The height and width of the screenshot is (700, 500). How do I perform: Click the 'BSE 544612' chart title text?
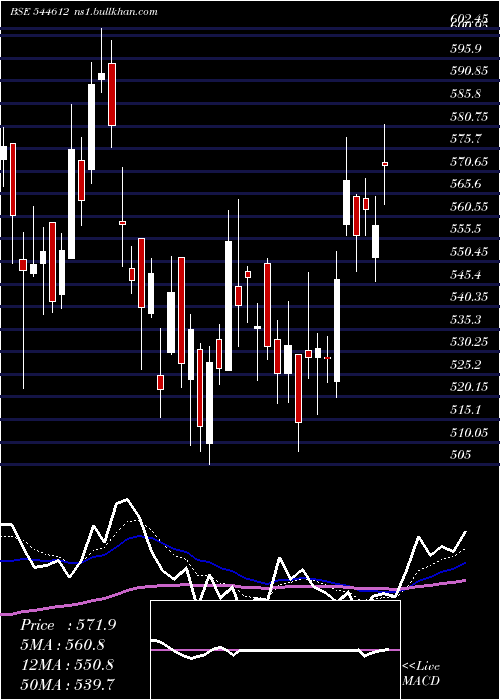[39, 12]
